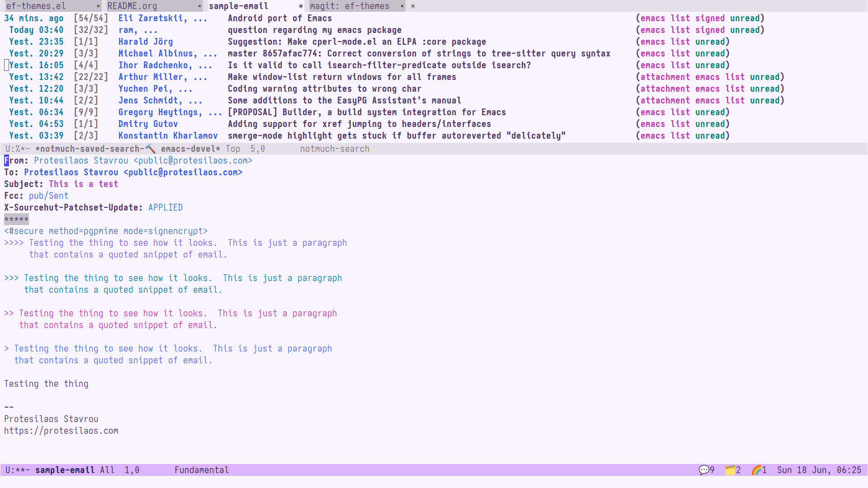The width and height of the screenshot is (868, 488).
Task: Click the <#secure method=pgpmime> tag line
Action: tap(106, 231)
